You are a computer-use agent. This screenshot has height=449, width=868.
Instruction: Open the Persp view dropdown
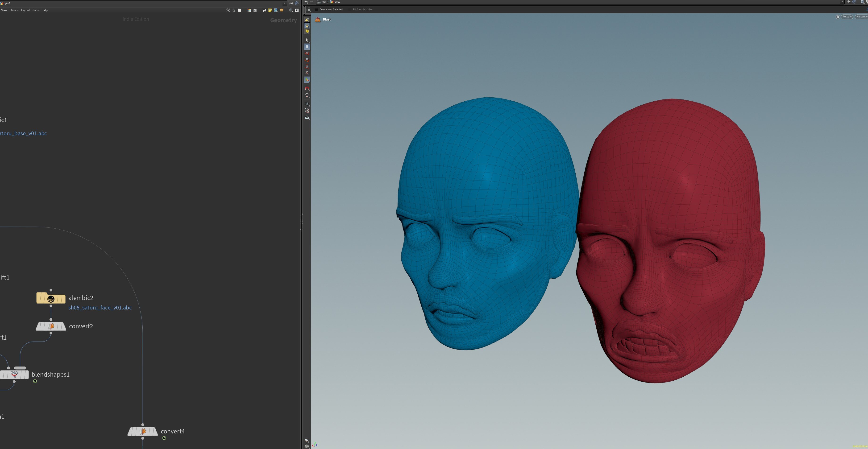point(847,17)
